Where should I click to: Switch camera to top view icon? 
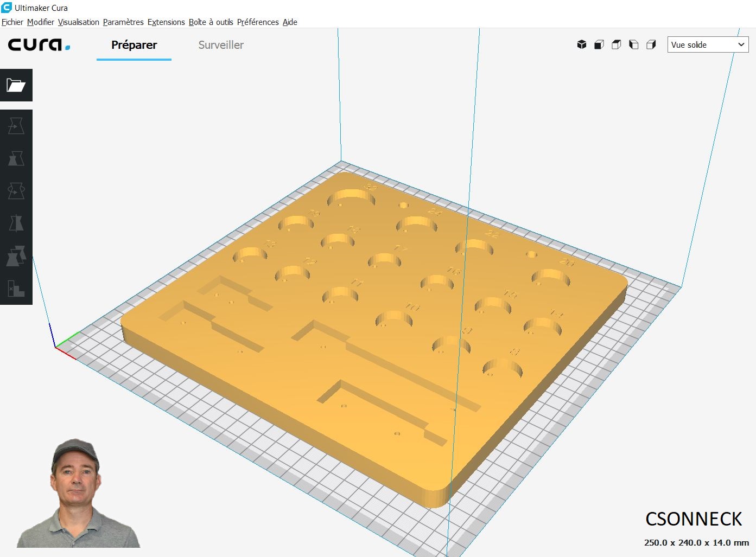tap(617, 44)
